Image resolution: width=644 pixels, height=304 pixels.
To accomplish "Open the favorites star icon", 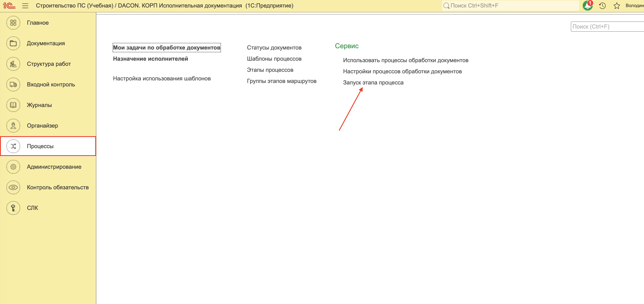I will [617, 6].
